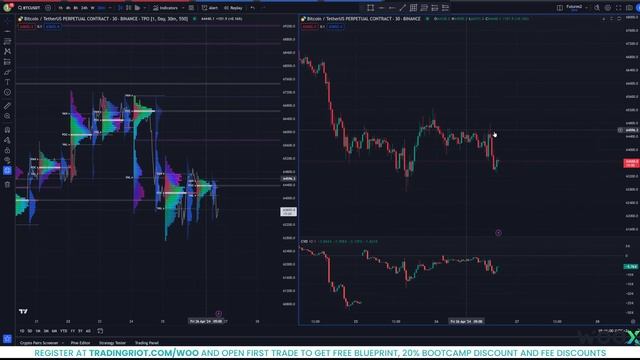Image resolution: width=640 pixels, height=360 pixels.
Task: Start bar Replay mode
Action: 233,8
